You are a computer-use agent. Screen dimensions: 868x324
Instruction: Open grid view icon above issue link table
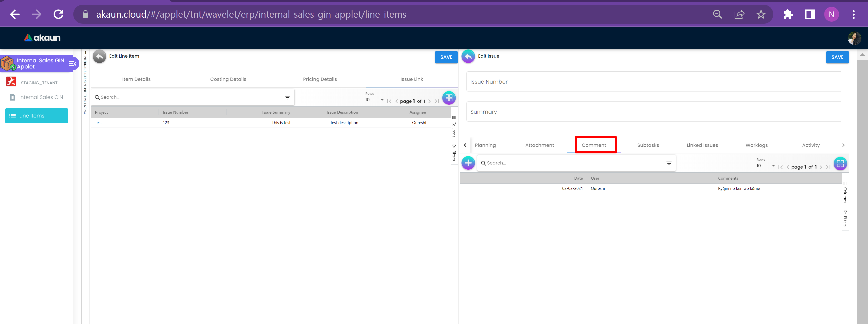coord(449,98)
